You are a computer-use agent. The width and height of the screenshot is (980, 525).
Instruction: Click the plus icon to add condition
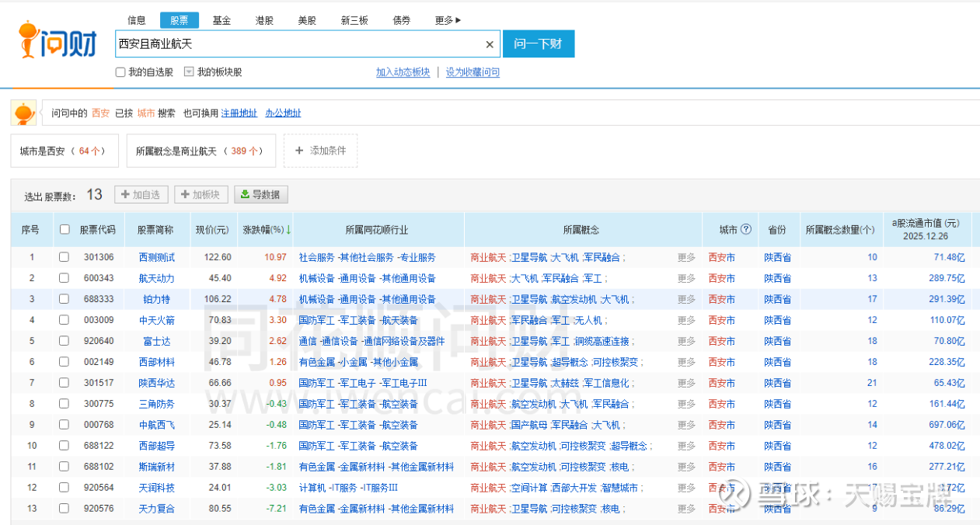(299, 151)
